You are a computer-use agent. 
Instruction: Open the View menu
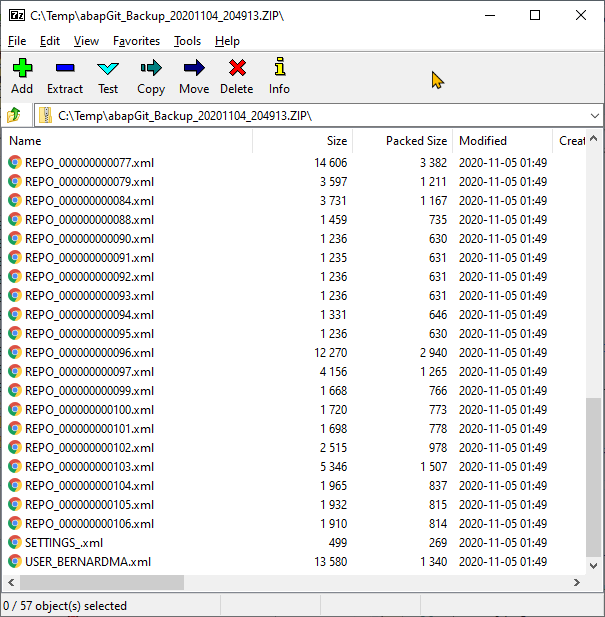tap(86, 41)
